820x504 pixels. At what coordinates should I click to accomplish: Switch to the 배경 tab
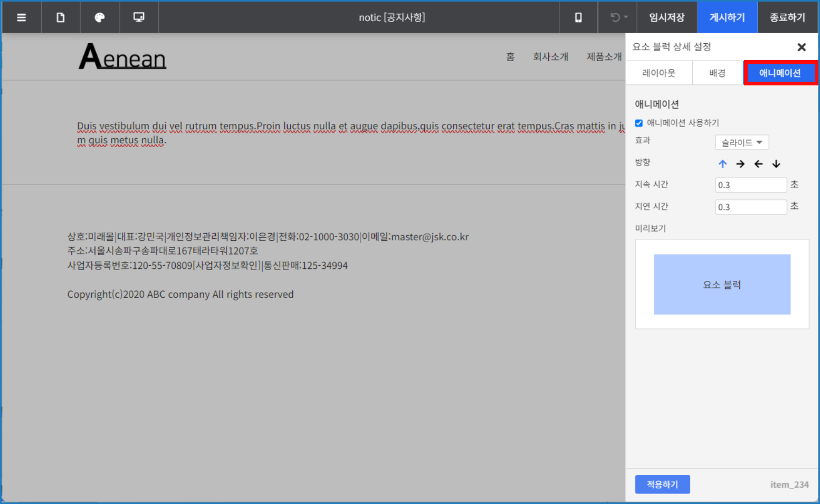click(x=717, y=73)
